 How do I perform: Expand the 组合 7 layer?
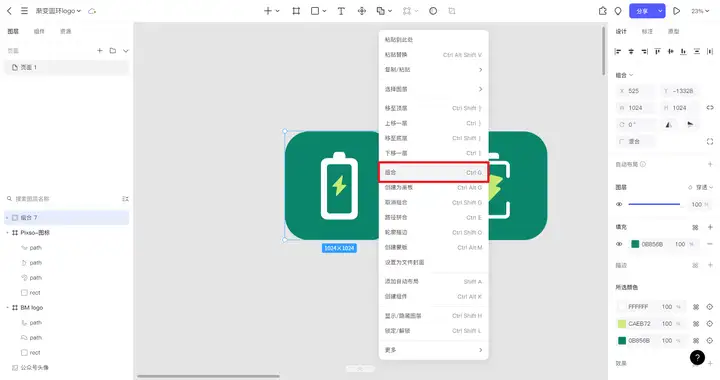coord(7,218)
